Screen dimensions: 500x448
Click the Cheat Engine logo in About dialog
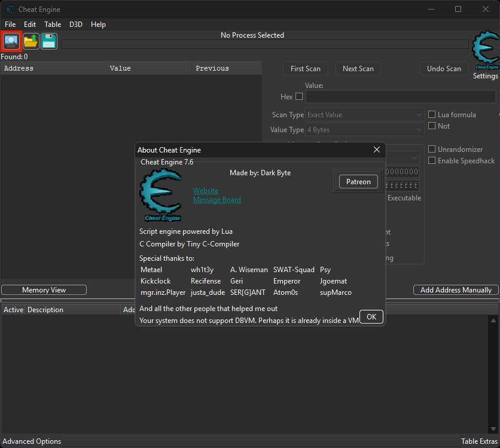click(161, 195)
